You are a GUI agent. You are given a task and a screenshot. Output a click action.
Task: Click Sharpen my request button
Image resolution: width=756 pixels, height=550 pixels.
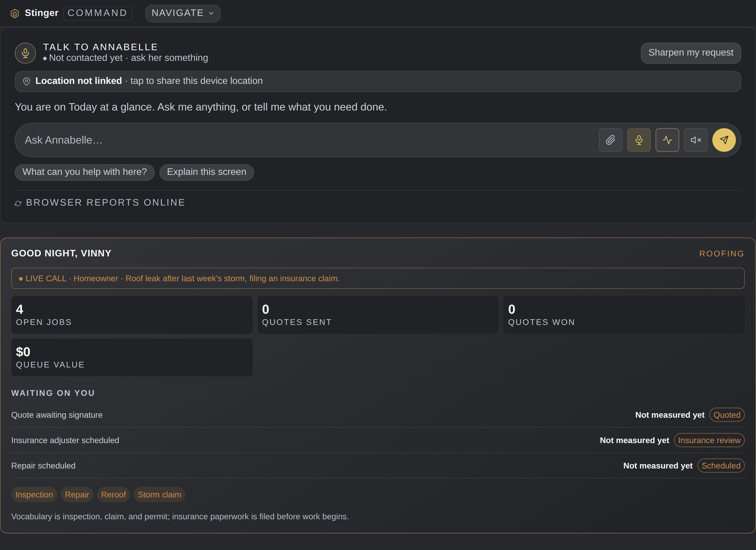tap(691, 53)
